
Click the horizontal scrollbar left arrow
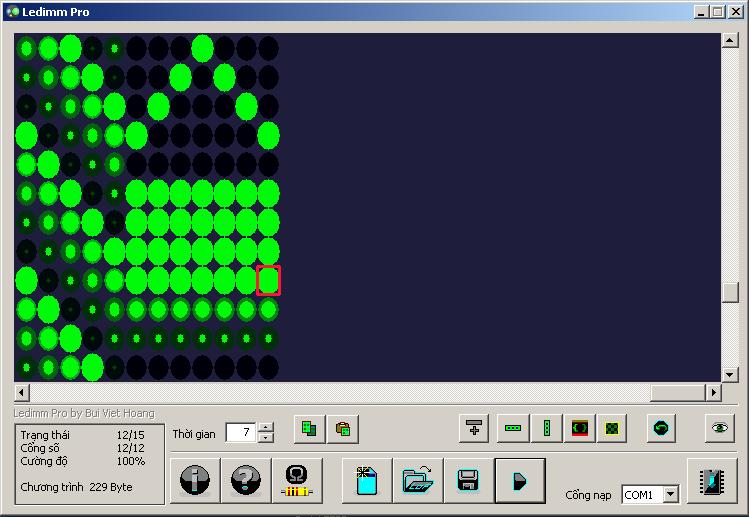21,393
